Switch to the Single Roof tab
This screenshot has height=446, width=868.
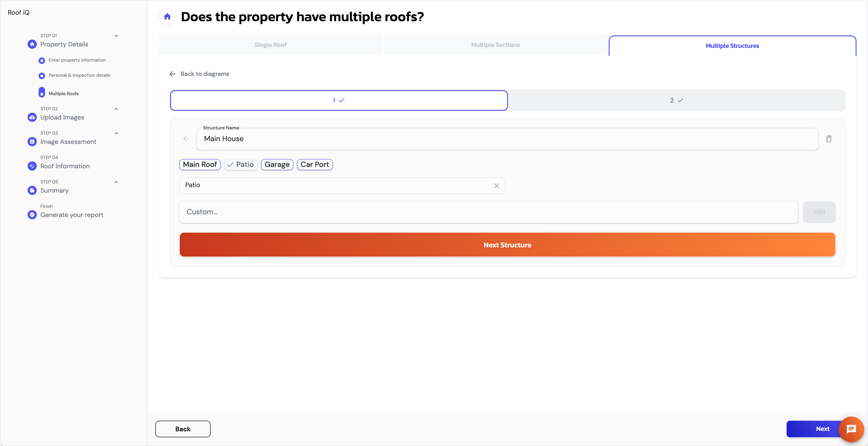pyautogui.click(x=270, y=45)
